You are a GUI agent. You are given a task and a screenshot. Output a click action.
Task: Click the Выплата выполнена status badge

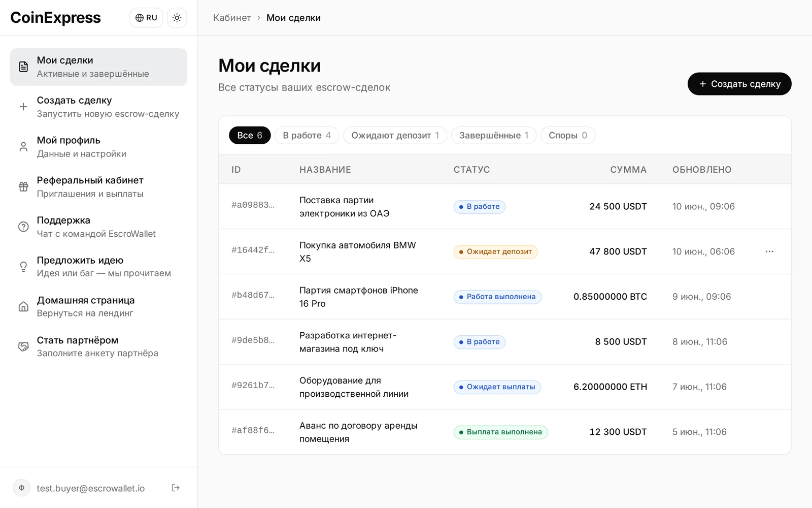tap(500, 432)
